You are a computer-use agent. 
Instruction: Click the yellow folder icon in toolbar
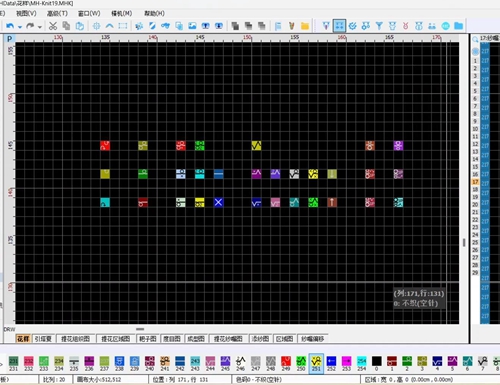pyautogui.click(x=305, y=26)
